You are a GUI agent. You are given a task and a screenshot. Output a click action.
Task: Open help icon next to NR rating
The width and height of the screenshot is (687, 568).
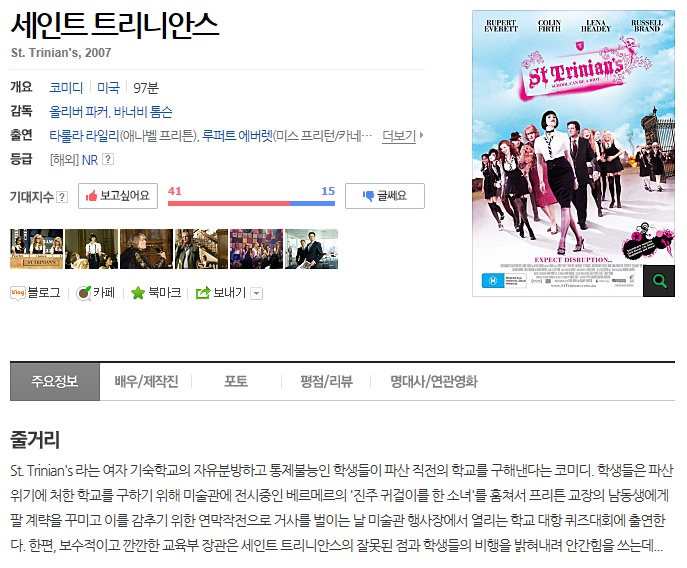coord(108,159)
